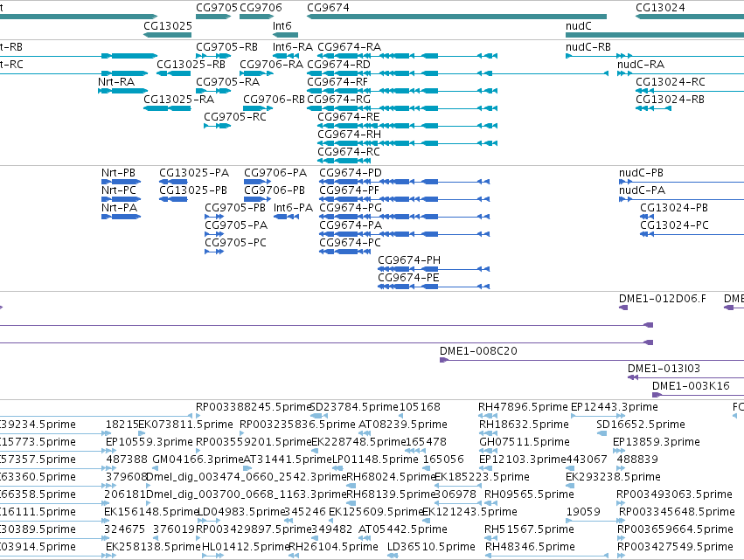Click protein Nrt-PA
The width and height of the screenshot is (744, 560).
click(x=119, y=208)
